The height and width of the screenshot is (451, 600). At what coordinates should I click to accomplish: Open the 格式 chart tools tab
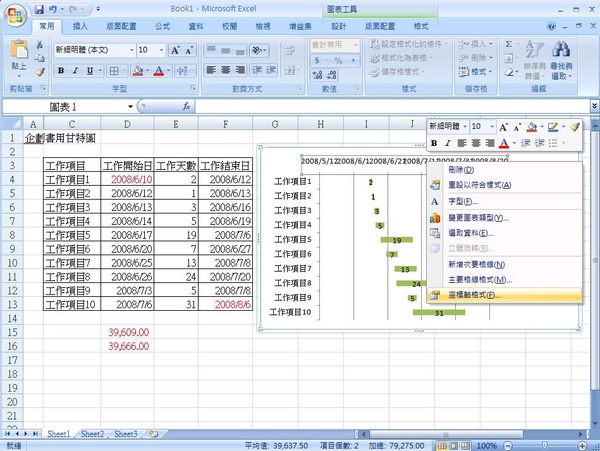[421, 26]
